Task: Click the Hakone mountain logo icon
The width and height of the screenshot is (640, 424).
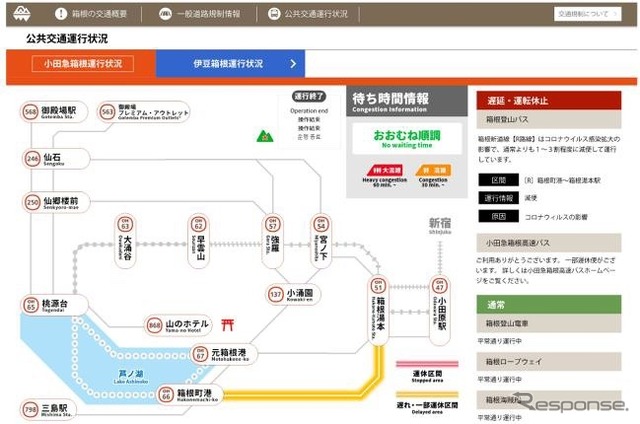Action: click(22, 13)
